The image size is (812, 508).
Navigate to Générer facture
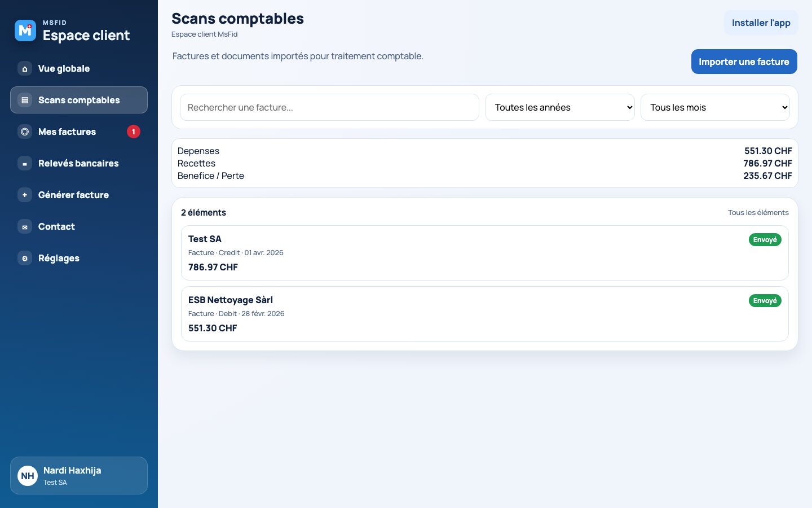coord(79,195)
